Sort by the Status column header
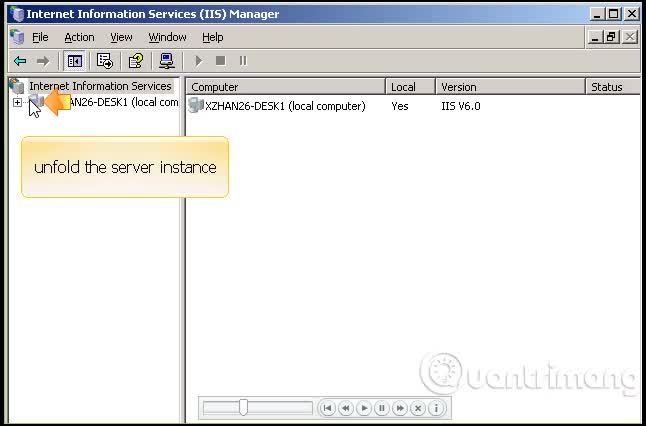The width and height of the screenshot is (646, 426). click(x=613, y=87)
